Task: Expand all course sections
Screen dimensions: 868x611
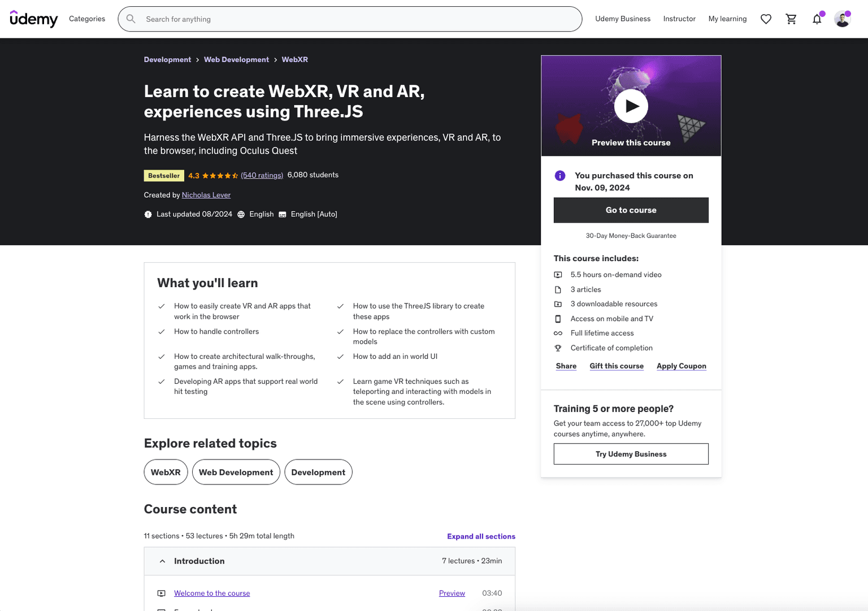Action: coord(481,536)
